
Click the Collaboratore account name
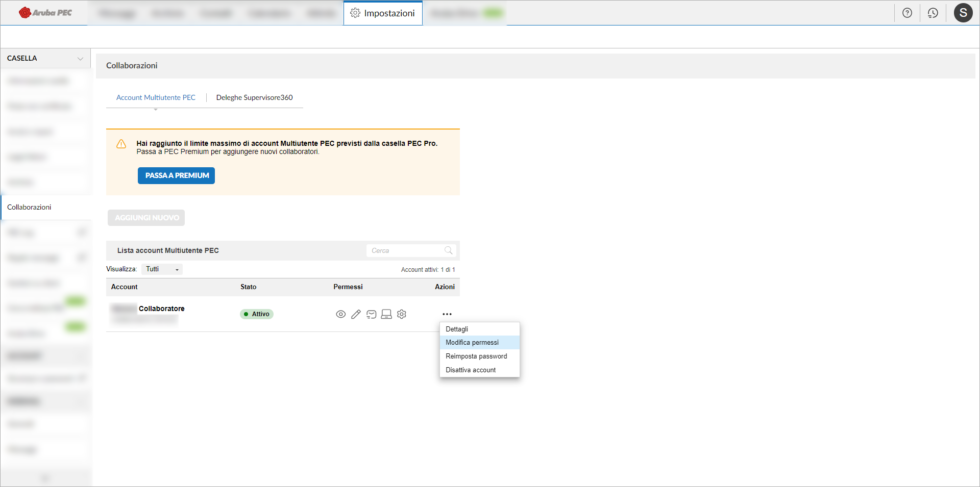pos(162,309)
